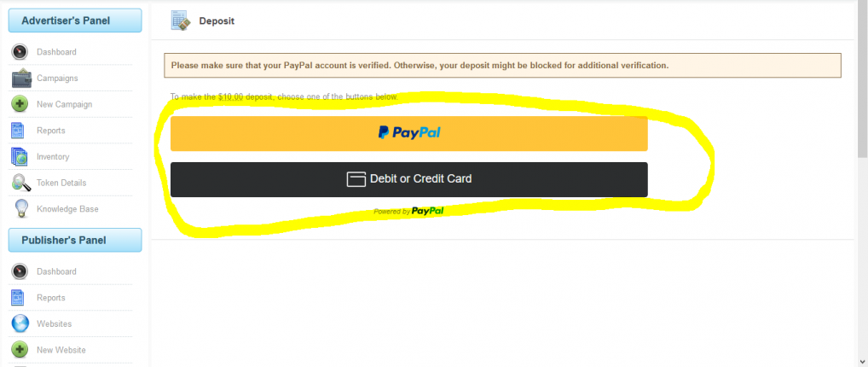Choose Debit or Credit Card button

tap(408, 179)
